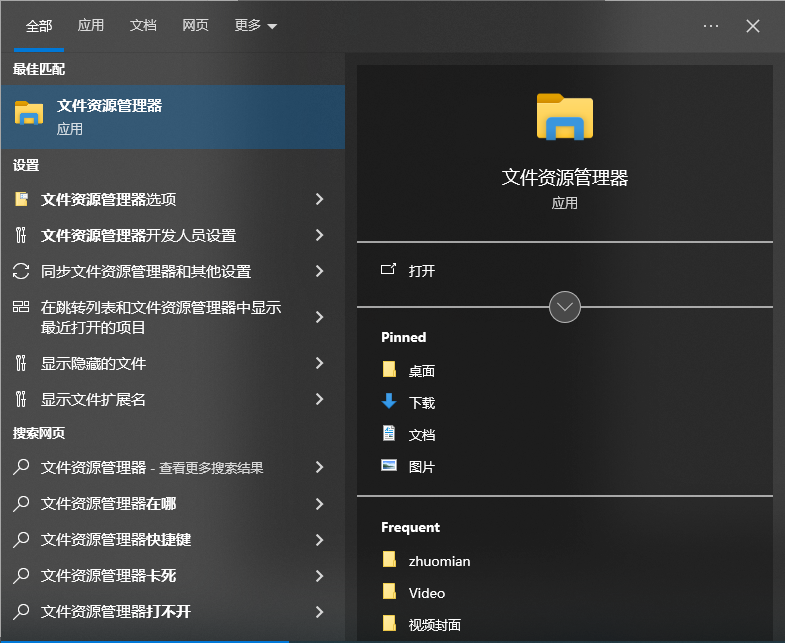Image resolution: width=785 pixels, height=643 pixels.
Task: Click the search icon for 查看更多搜索结果
Action: (x=21, y=467)
